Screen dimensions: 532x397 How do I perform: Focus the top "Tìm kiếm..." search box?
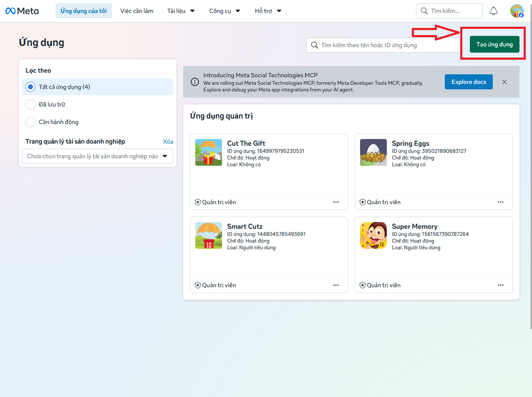click(x=449, y=11)
